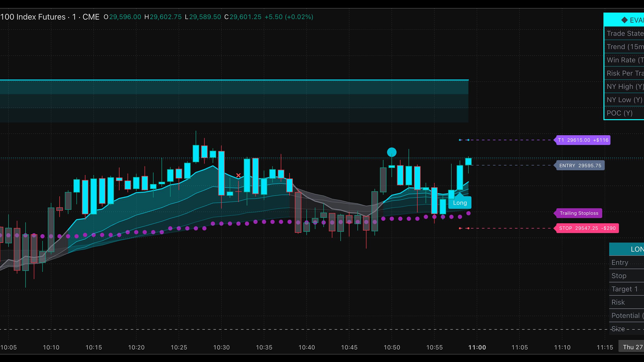Click the Long signal label
The image size is (644, 362).
pos(460,202)
